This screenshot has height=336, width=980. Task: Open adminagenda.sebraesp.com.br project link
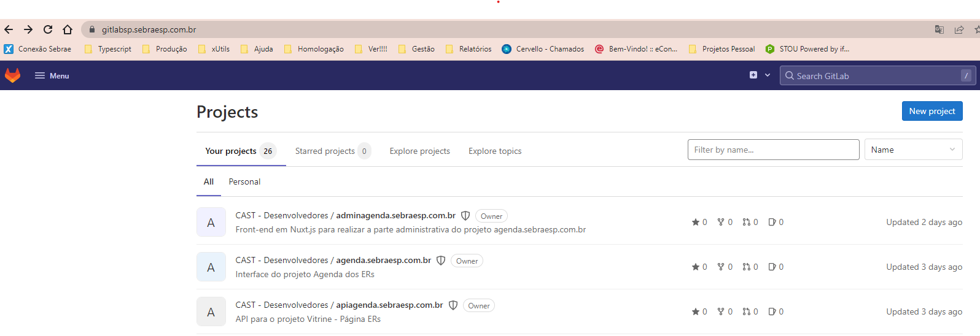pyautogui.click(x=395, y=215)
